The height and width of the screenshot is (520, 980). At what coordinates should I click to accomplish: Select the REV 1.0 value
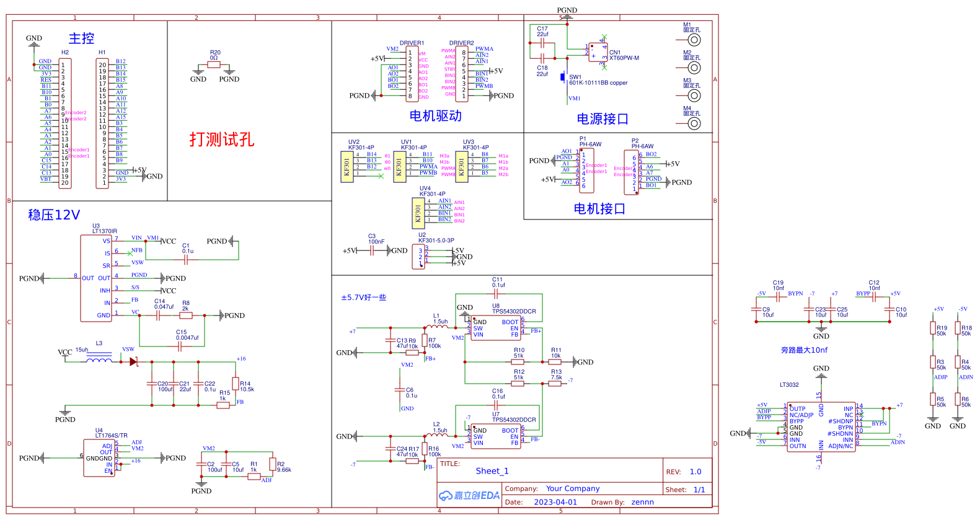point(695,472)
